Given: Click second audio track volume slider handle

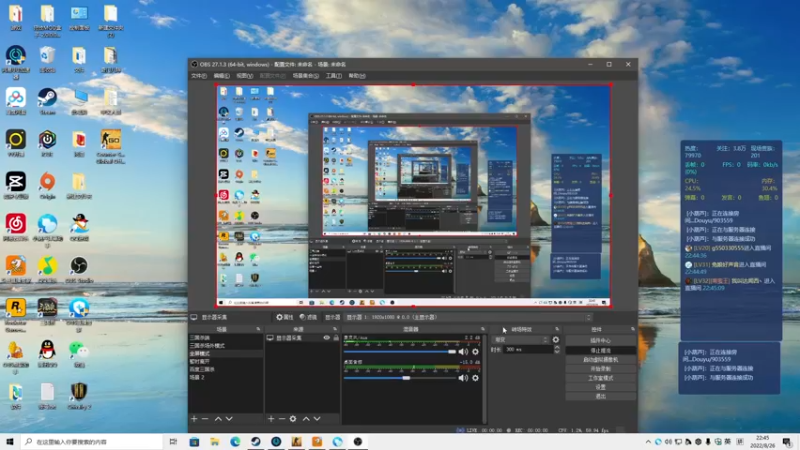Looking at the screenshot, I should tap(406, 378).
